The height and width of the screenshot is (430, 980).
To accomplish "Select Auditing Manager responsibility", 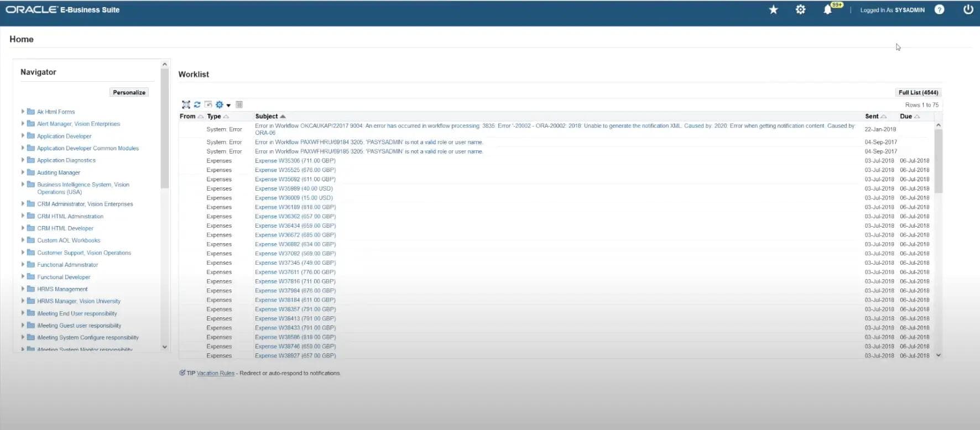I will [59, 172].
